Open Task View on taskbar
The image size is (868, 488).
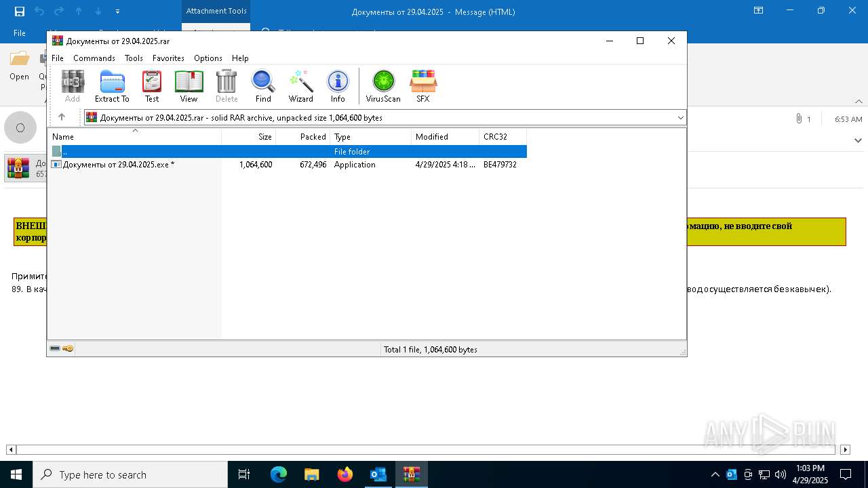(244, 474)
